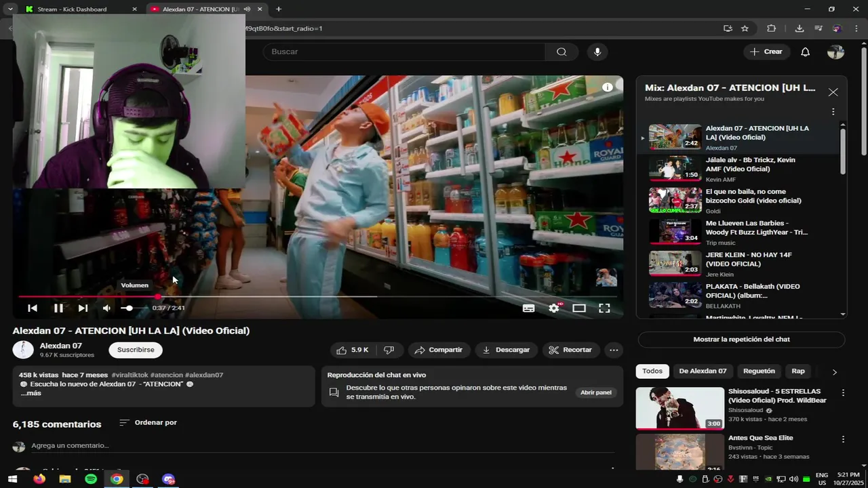
Task: Skip to the previous video in the mix
Action: point(32,308)
